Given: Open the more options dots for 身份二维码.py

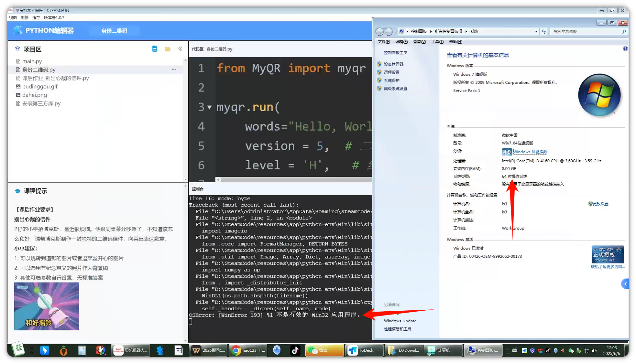Looking at the screenshot, I should tap(174, 70).
